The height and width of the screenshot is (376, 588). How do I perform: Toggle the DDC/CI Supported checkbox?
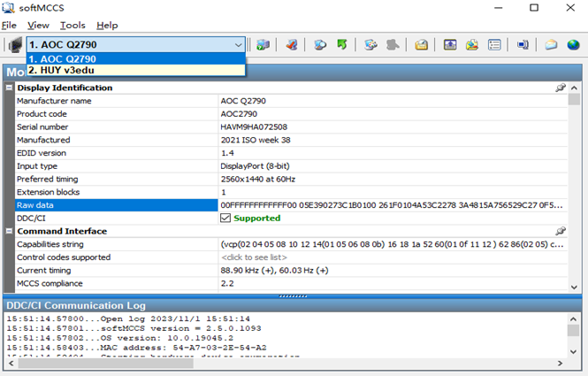click(225, 218)
